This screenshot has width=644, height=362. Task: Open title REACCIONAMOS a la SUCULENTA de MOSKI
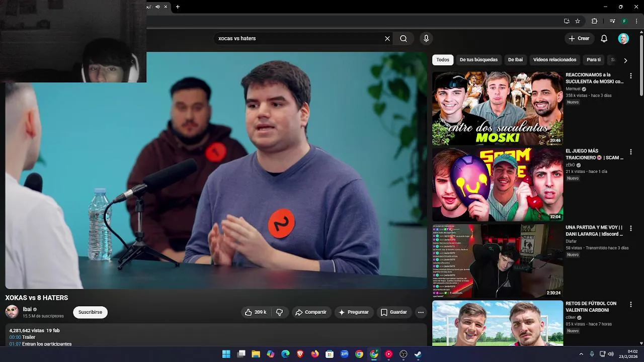[594, 78]
